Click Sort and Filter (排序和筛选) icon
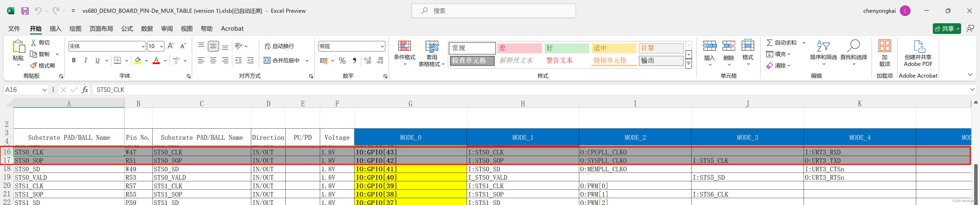This screenshot has height=205, width=980. 823,46
